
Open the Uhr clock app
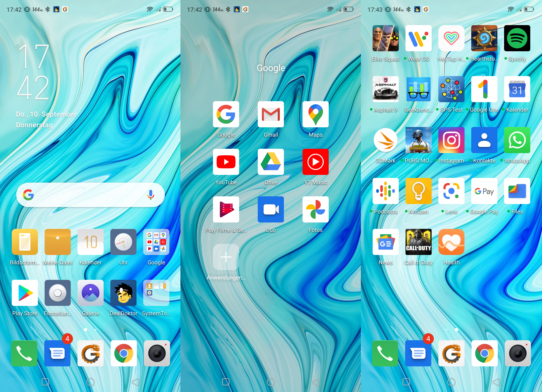click(123, 242)
